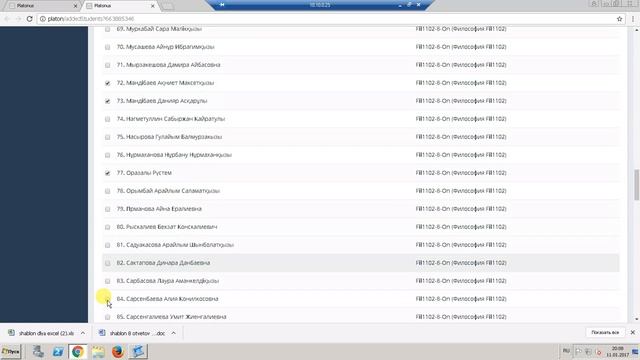Tick the checkbox for student 74

pyautogui.click(x=107, y=119)
